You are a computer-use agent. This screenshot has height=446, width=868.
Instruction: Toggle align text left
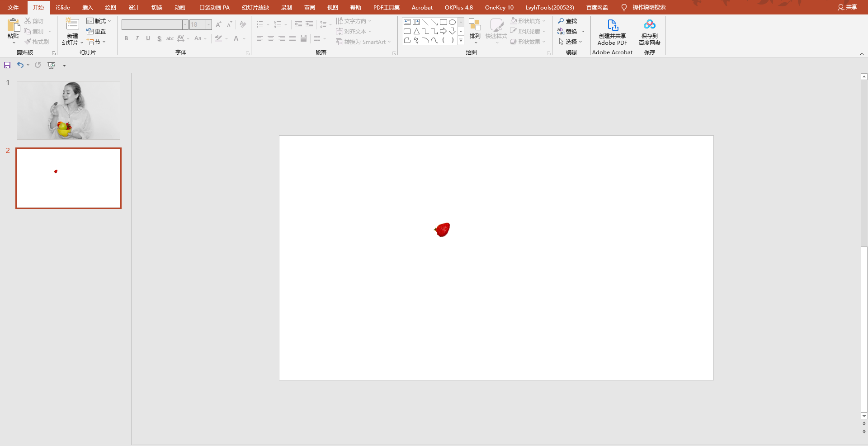pos(260,38)
